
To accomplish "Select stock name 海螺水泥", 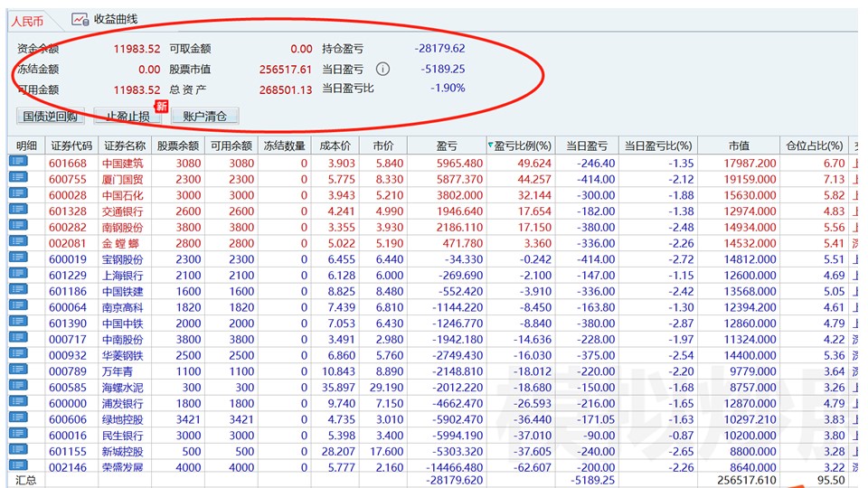I will (122, 388).
